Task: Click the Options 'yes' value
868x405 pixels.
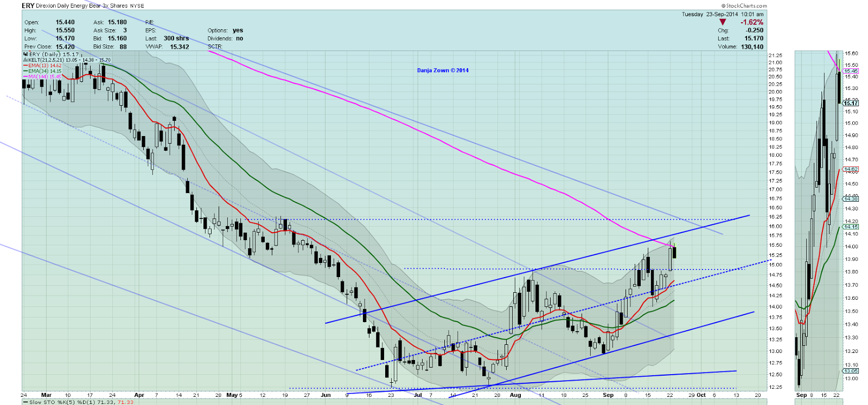Action: click(x=238, y=30)
